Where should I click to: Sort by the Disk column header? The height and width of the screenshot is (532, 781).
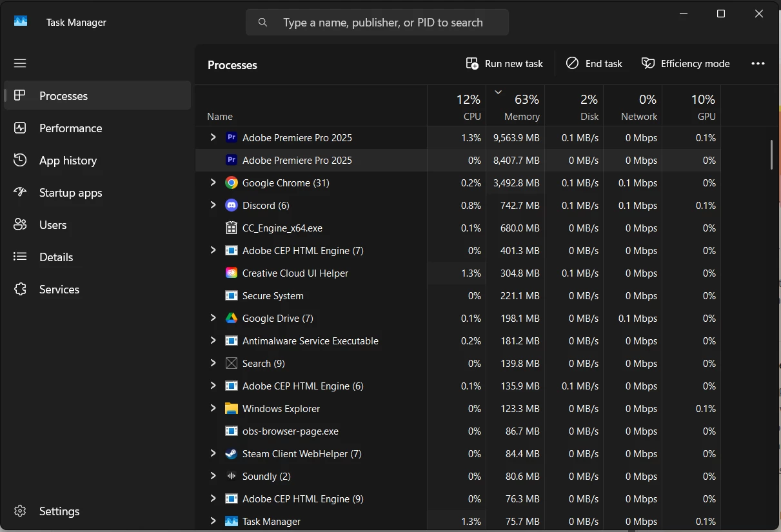coord(574,106)
